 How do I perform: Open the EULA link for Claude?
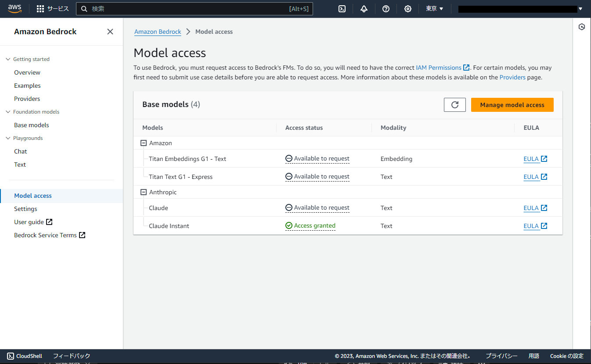click(531, 208)
